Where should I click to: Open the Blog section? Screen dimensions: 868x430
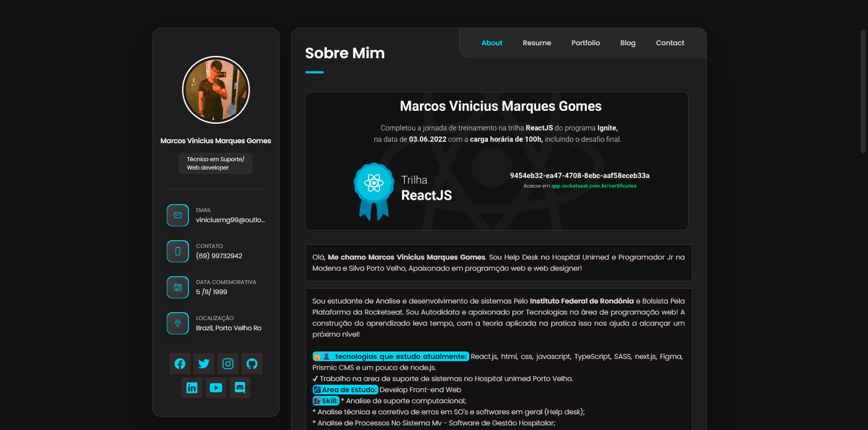click(x=627, y=42)
